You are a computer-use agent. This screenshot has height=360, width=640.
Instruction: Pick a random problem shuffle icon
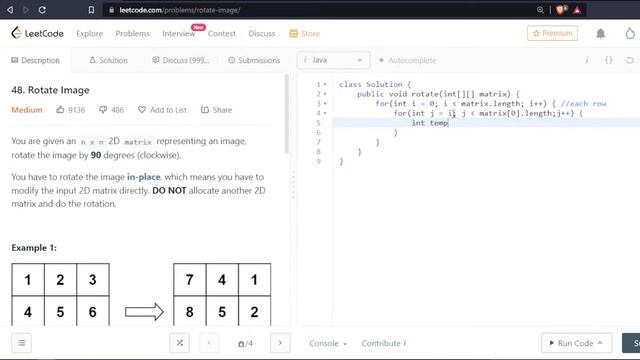click(x=180, y=343)
